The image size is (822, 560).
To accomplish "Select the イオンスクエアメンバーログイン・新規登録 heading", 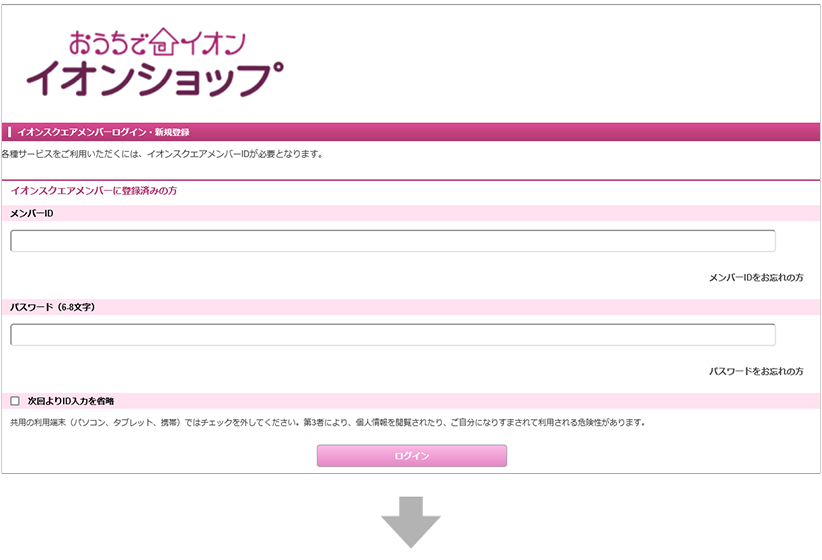I will point(103,132).
